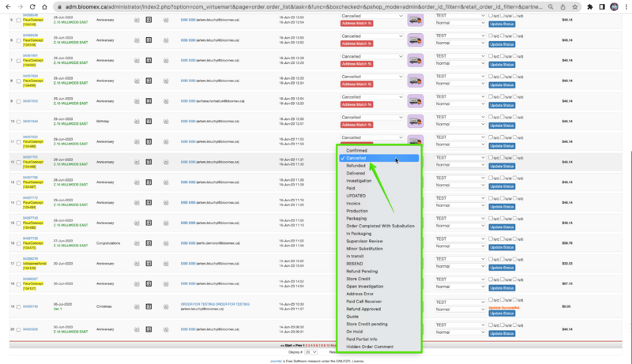The height and width of the screenshot is (364, 632).
Task: Open the Joomla! link in the footer
Action: (x=275, y=361)
